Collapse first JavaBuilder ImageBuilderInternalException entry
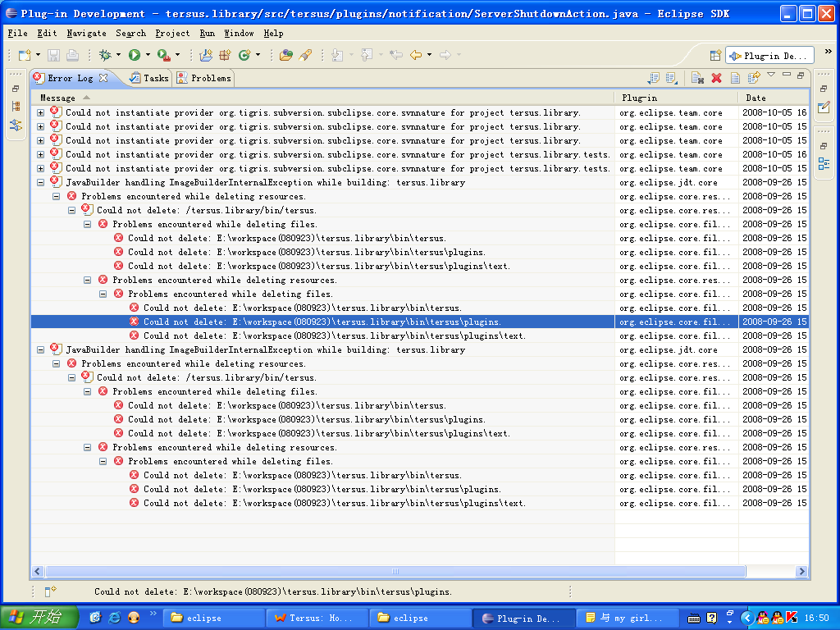This screenshot has width=840, height=630. (41, 183)
